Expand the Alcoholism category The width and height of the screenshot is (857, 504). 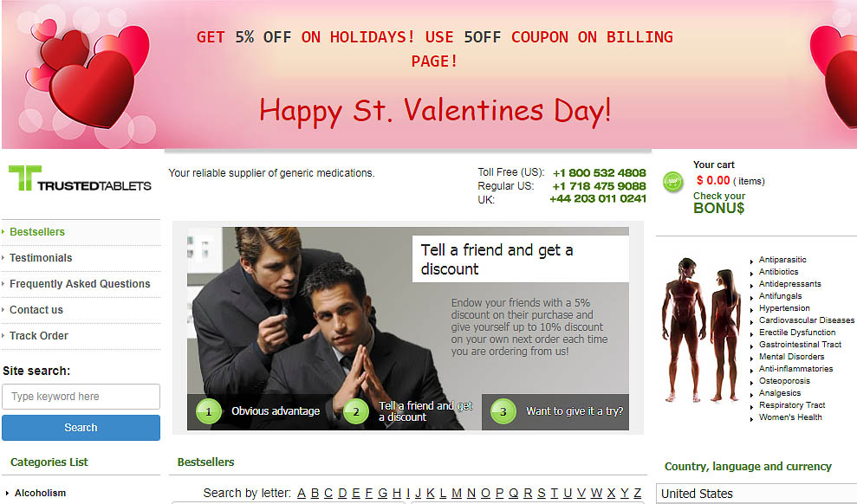point(40,493)
